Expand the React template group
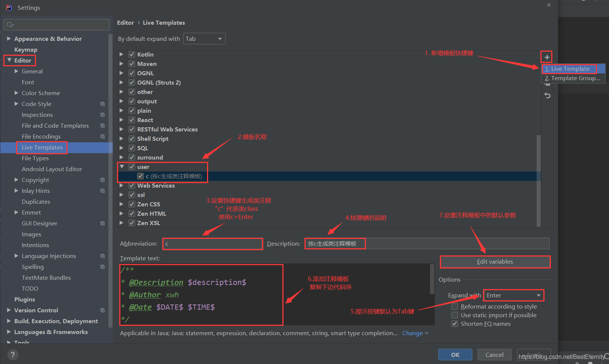This screenshot has width=609, height=364. pyautogui.click(x=121, y=120)
